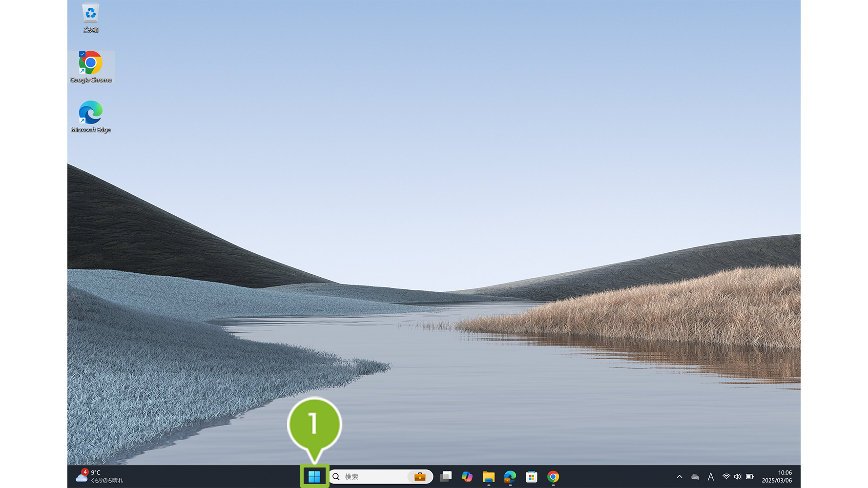This screenshot has width=868, height=488.
Task: Click the OneDrive cloud tray icon
Action: pyautogui.click(x=695, y=477)
